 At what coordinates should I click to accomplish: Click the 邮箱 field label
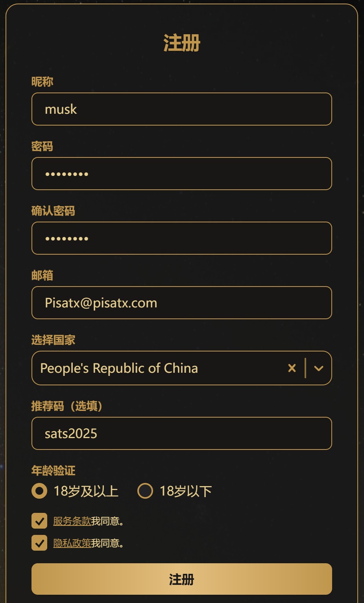tap(42, 276)
